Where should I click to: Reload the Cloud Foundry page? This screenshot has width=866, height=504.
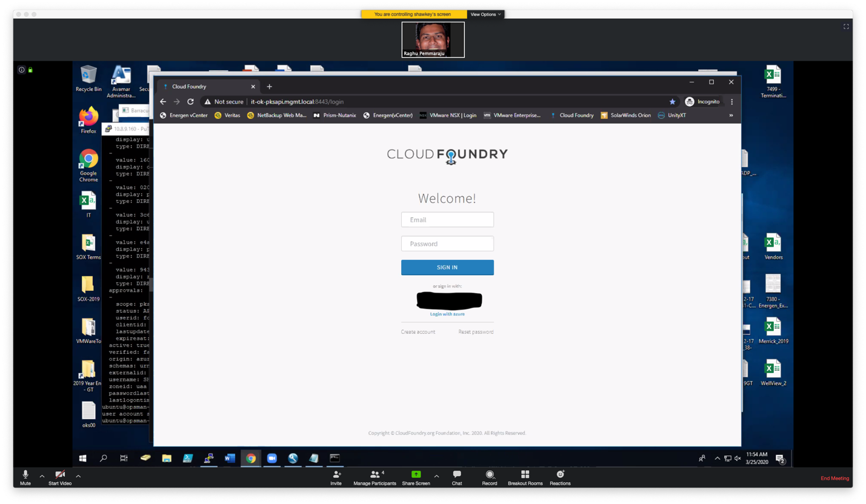coord(190,102)
